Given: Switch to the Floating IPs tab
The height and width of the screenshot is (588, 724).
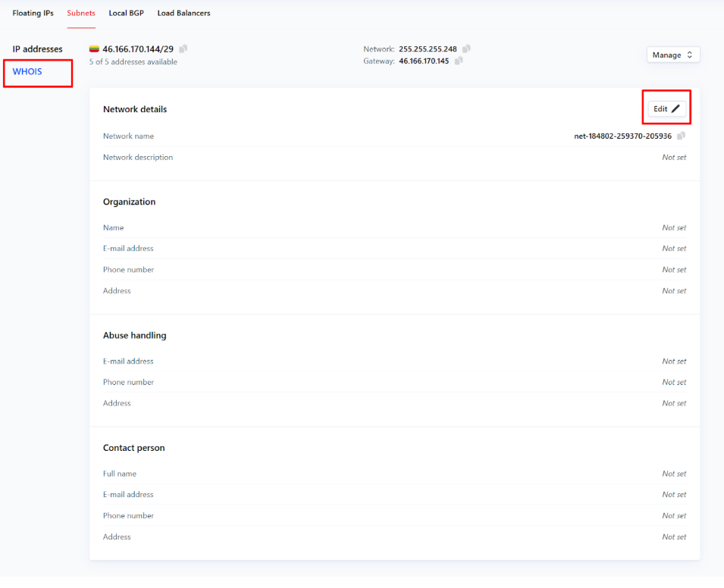Looking at the screenshot, I should [33, 14].
